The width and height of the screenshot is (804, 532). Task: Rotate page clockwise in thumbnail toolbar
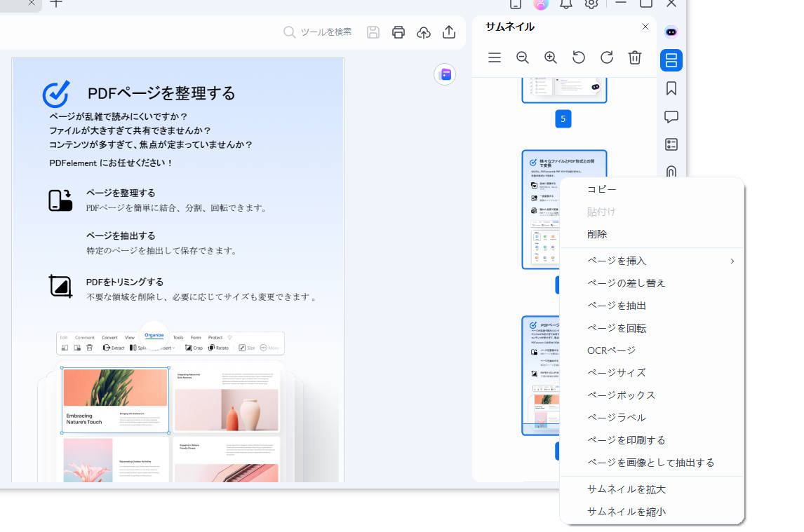point(606,57)
